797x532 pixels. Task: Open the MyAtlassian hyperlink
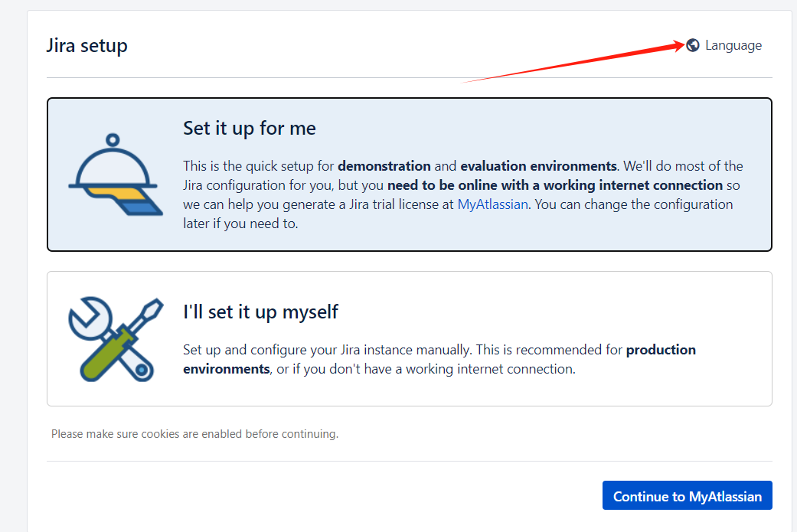click(x=492, y=204)
